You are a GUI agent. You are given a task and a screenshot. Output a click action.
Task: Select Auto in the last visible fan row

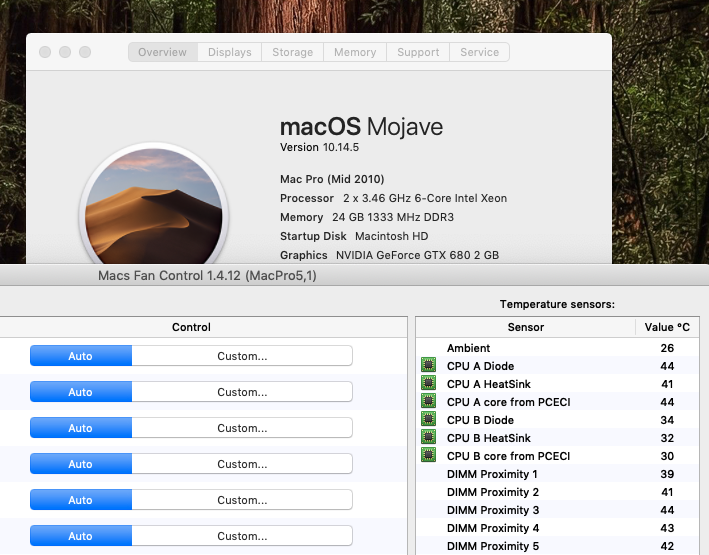point(81,536)
